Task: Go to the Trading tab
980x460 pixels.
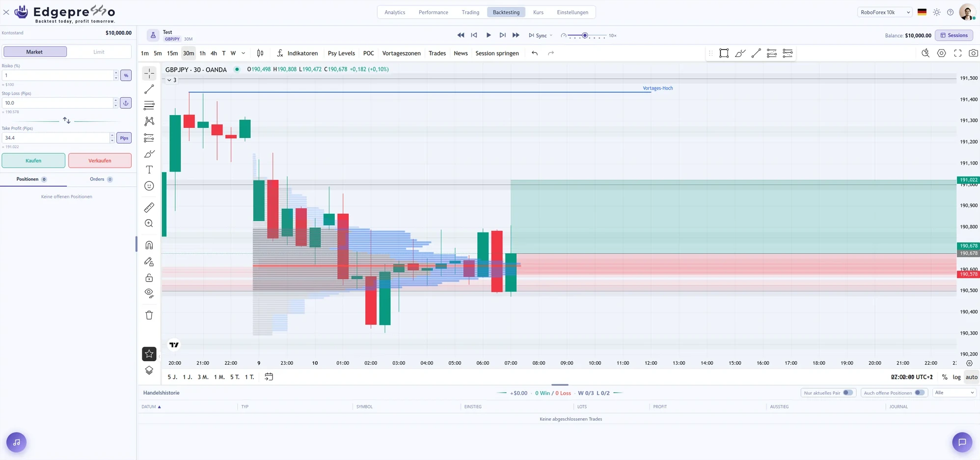Action: (470, 12)
